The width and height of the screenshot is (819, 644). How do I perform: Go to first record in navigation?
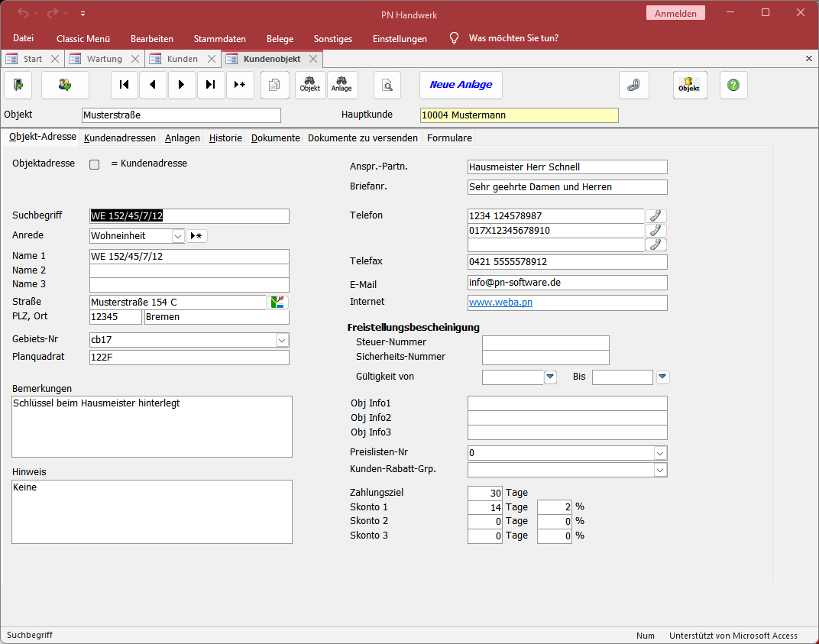(125, 85)
